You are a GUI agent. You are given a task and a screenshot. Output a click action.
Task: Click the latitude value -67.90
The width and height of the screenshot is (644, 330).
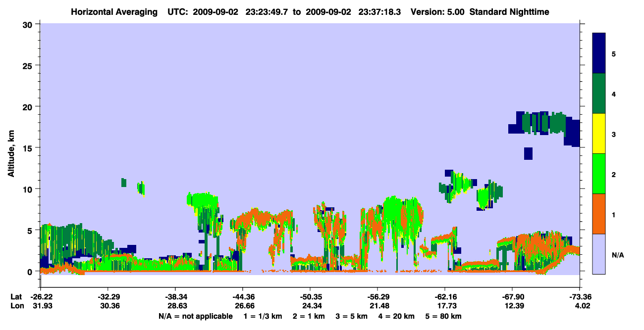(512, 297)
